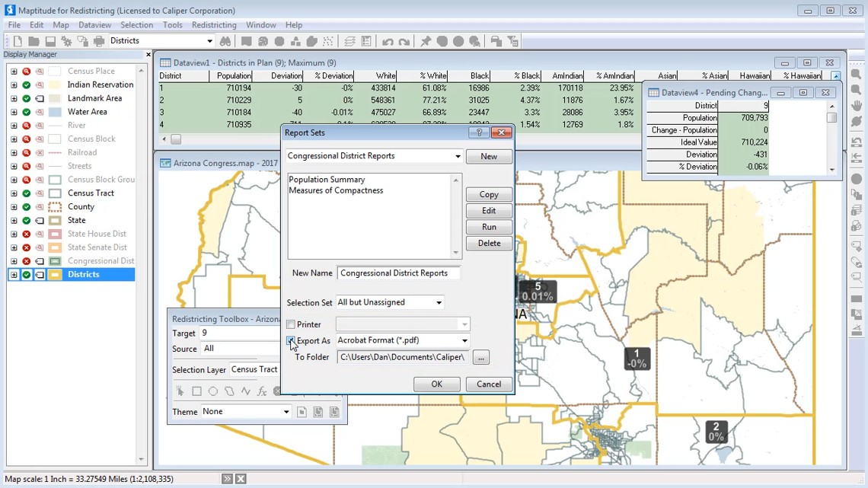
Task: Expand the Census Tract layer tree node
Action: click(14, 193)
